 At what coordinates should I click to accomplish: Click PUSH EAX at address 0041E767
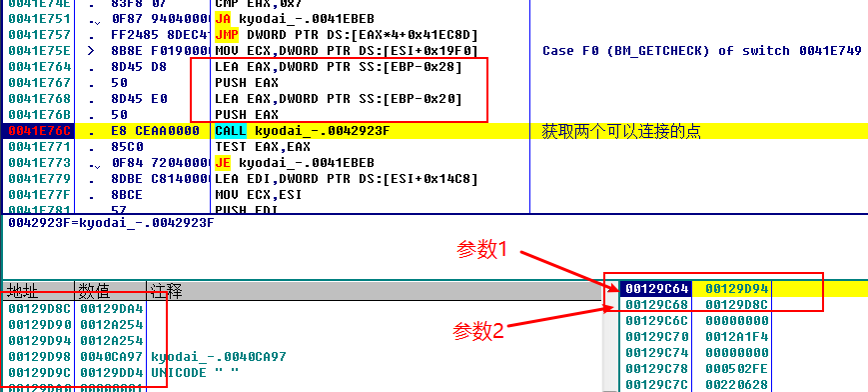(247, 83)
